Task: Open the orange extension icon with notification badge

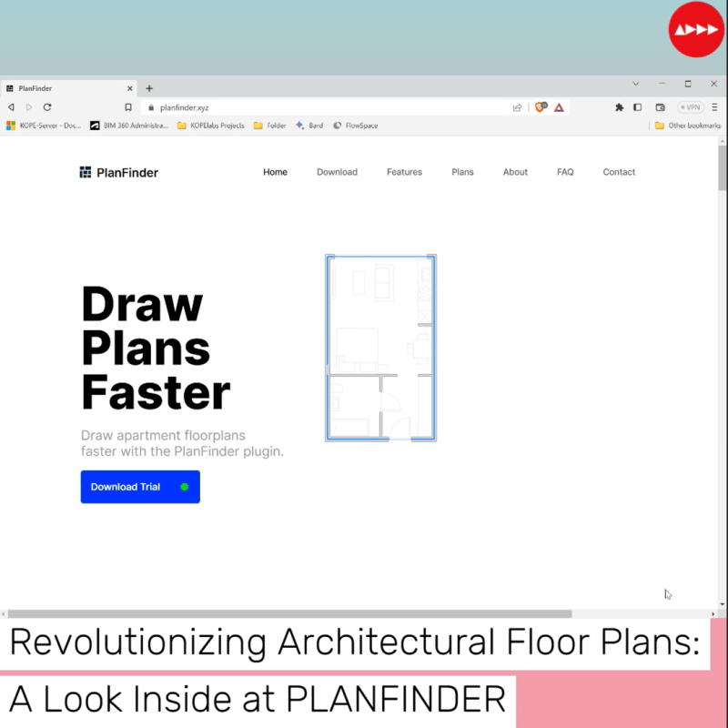Action: [539, 106]
